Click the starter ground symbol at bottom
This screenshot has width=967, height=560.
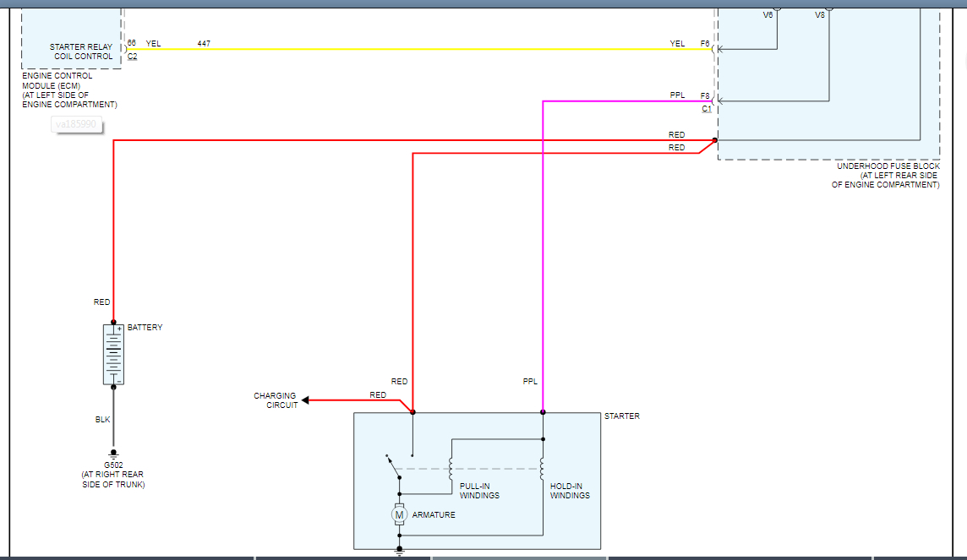399,550
